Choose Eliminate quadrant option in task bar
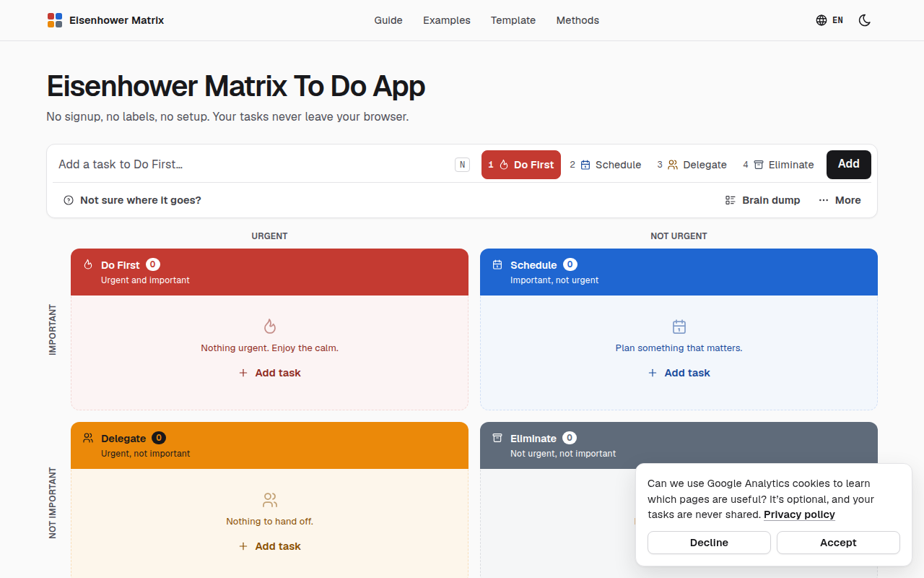 click(778, 165)
